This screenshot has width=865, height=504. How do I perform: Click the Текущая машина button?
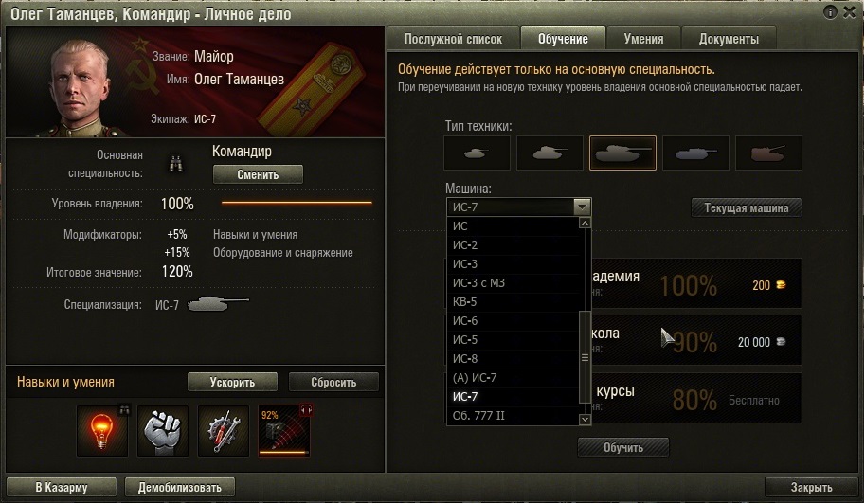click(746, 207)
